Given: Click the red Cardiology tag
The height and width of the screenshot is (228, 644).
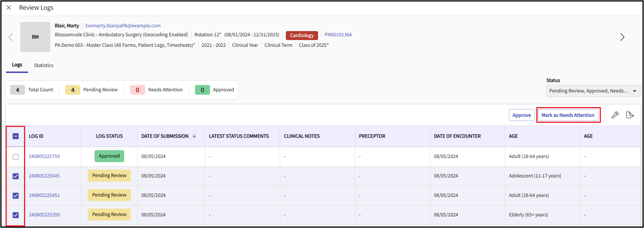Looking at the screenshot, I should pyautogui.click(x=302, y=35).
